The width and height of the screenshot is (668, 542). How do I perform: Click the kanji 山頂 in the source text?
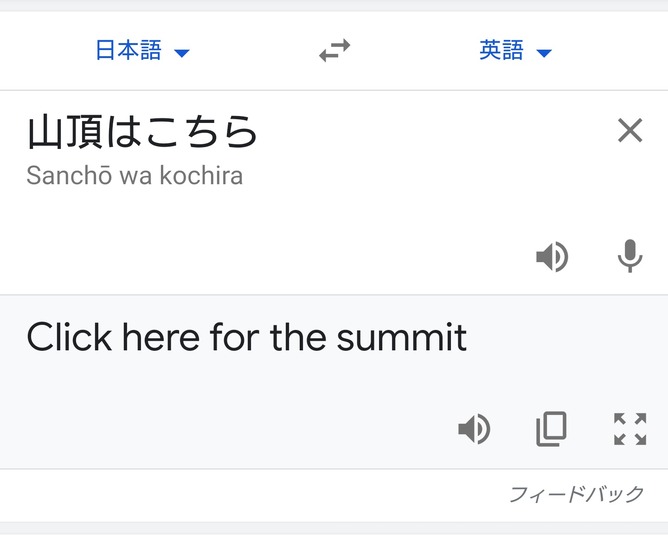pos(64,132)
